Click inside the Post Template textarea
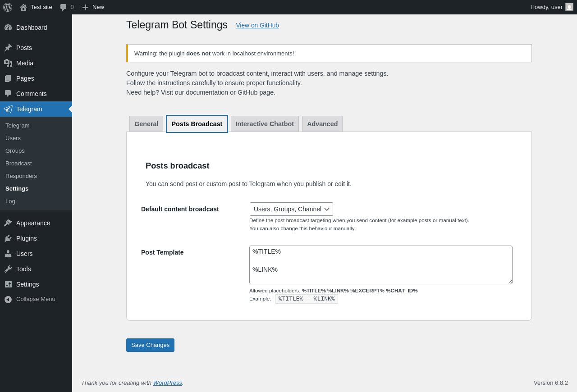This screenshot has height=392, width=577. 381,265
